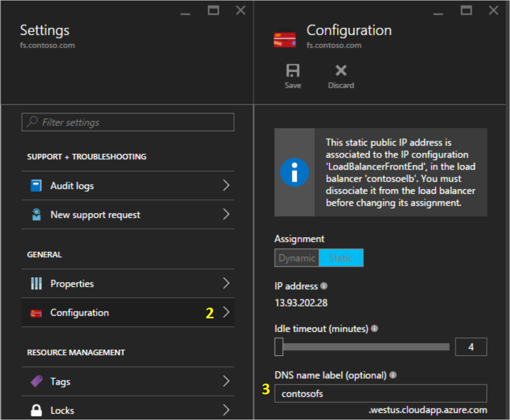The image size is (510, 420).
Task: Click the Filter settings search field
Action: tap(128, 122)
